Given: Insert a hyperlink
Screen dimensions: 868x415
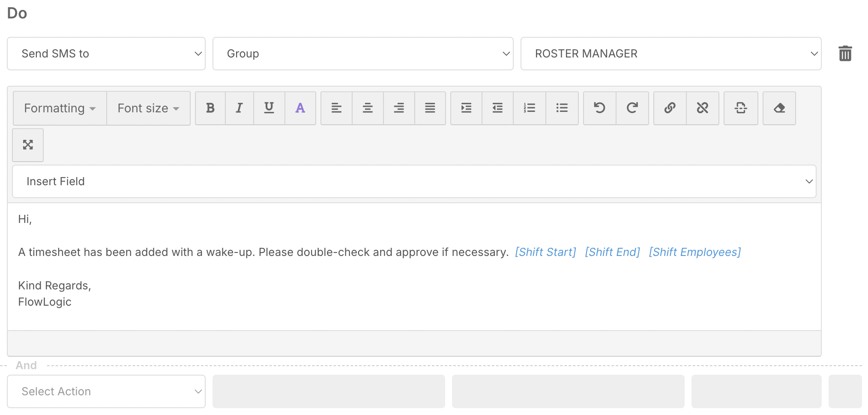Looking at the screenshot, I should (x=670, y=108).
